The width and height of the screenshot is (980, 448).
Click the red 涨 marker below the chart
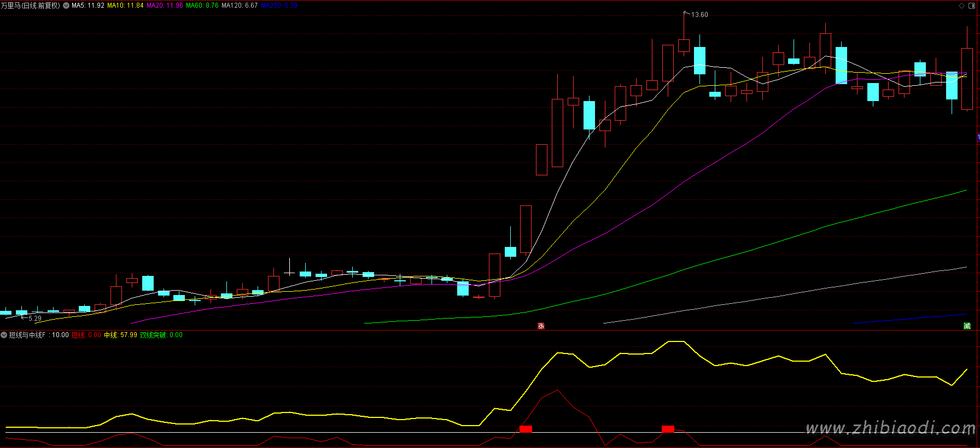(541, 326)
